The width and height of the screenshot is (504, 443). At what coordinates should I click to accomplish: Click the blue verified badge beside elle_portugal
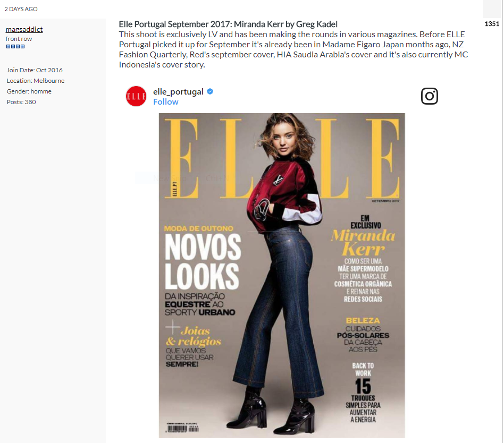coord(210,91)
